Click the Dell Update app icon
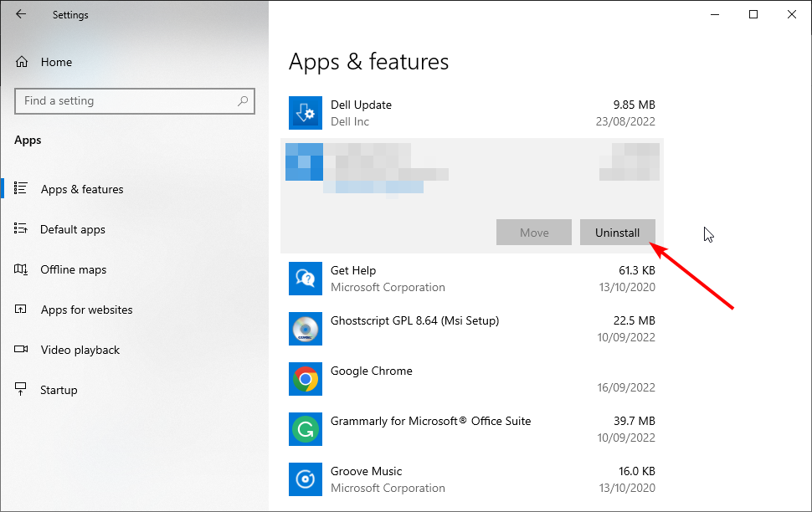812x512 pixels. click(305, 113)
